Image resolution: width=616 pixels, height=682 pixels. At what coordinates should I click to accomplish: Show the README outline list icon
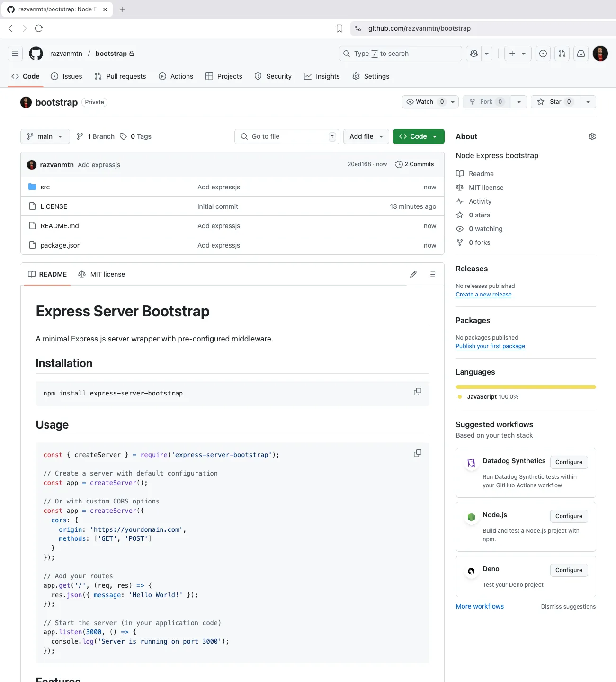coord(432,274)
